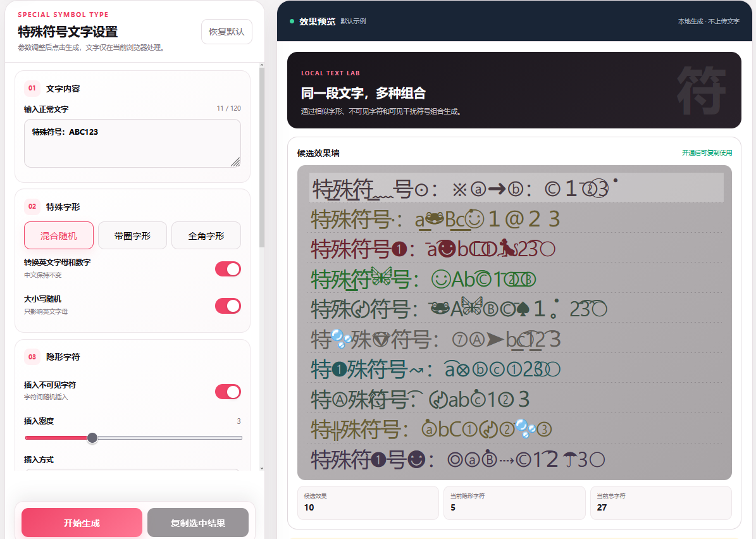Click the 01 step badge for 文字内容
Screen dimensions: 756x539
(32, 88)
